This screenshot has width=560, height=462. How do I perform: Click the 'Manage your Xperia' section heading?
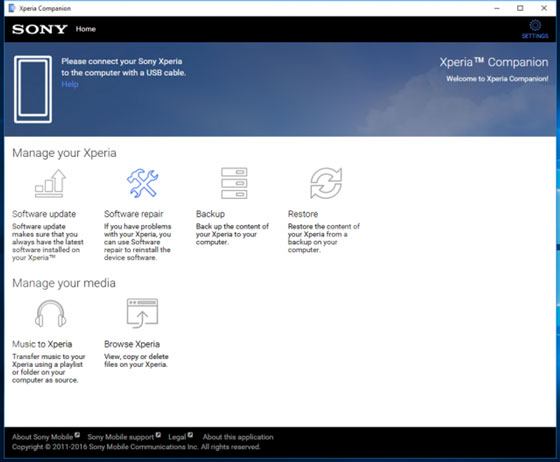pos(64,153)
